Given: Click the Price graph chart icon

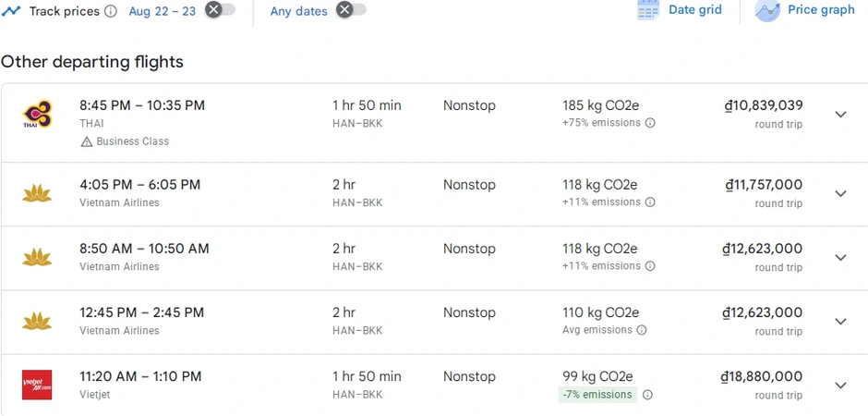Looking at the screenshot, I should [767, 10].
